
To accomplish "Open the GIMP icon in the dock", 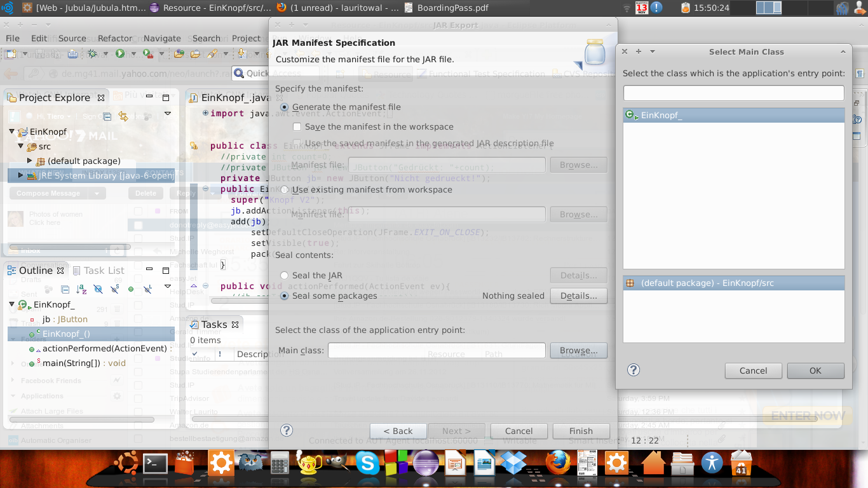I will click(337, 463).
